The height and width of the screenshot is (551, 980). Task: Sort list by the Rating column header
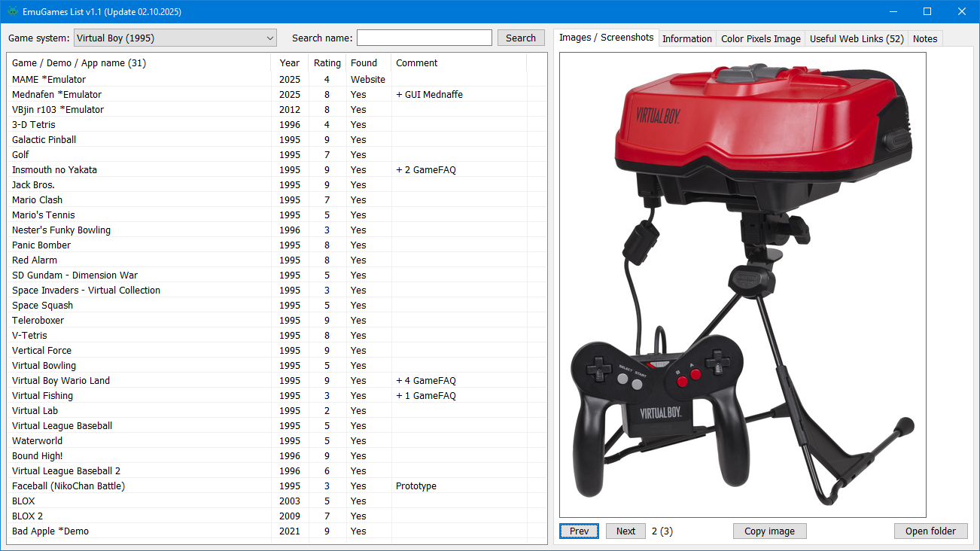[327, 63]
